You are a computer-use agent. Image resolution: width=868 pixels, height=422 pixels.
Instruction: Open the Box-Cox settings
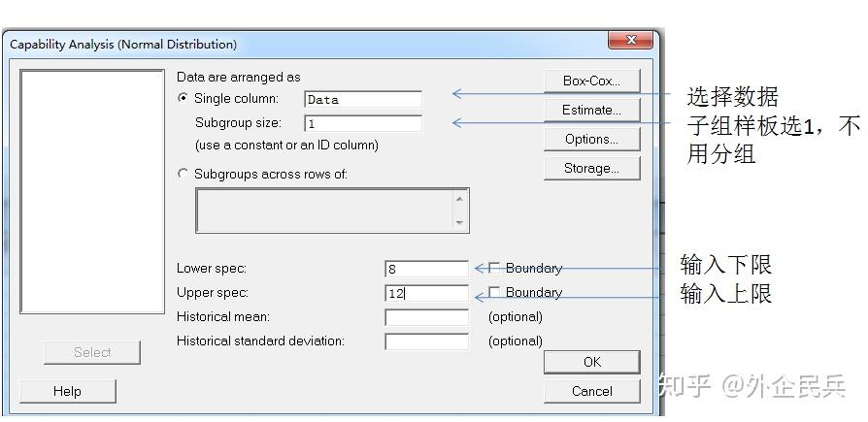(591, 81)
